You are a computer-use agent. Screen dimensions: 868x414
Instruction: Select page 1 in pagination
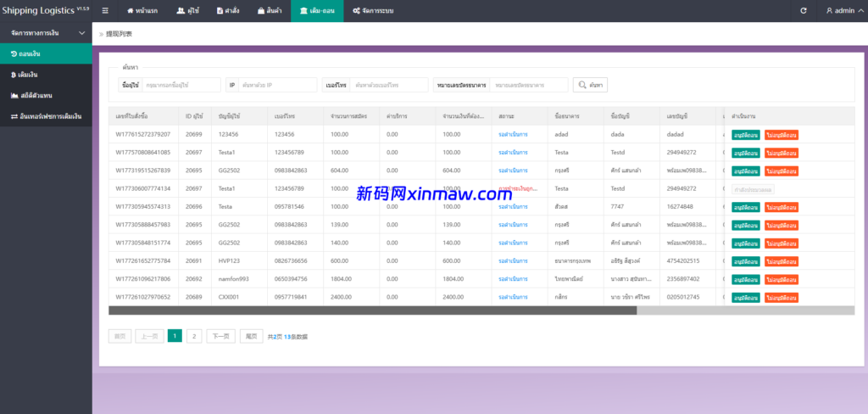(175, 336)
